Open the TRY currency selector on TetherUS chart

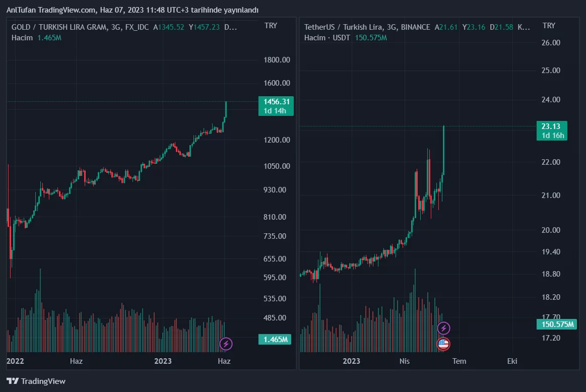click(549, 26)
